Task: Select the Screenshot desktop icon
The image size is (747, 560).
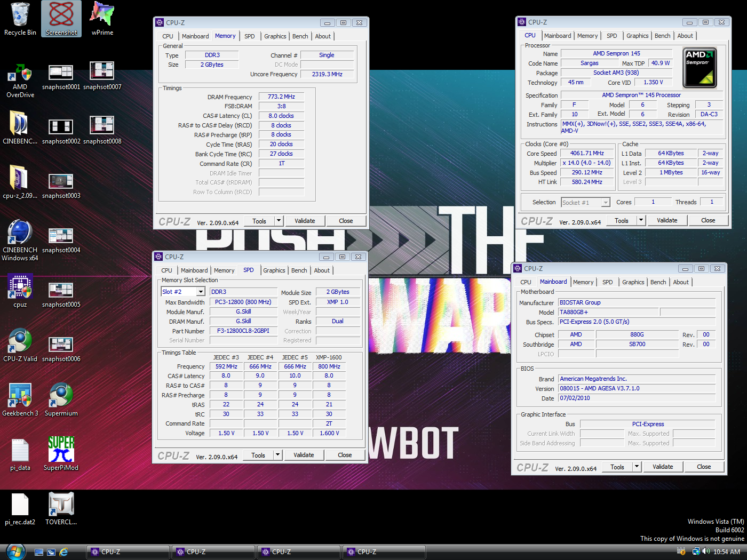Action: click(x=61, y=19)
